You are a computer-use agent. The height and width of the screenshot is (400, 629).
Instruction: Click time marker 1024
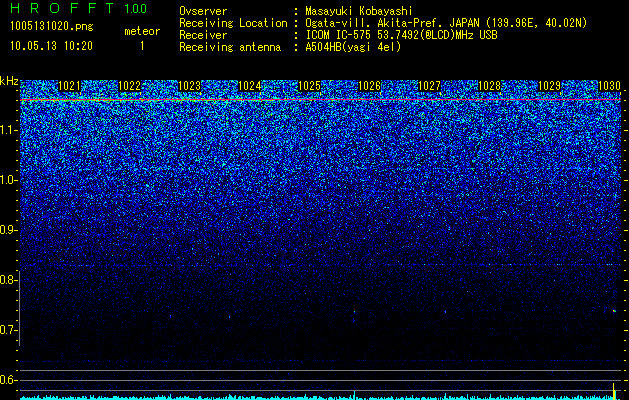coord(250,86)
